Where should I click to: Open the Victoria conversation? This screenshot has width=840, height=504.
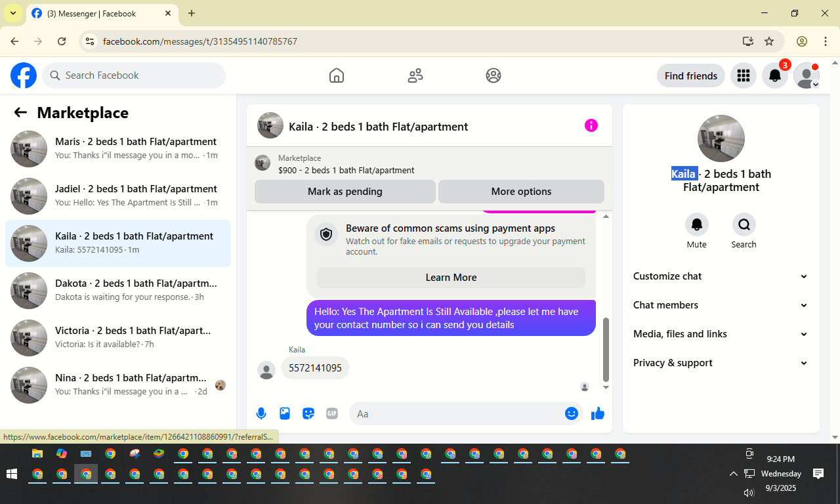click(x=118, y=338)
